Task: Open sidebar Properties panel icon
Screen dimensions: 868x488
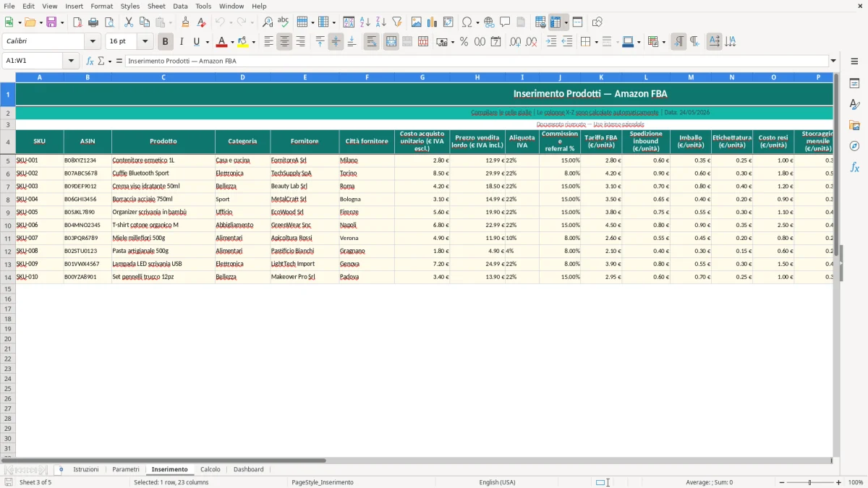Action: (854, 83)
